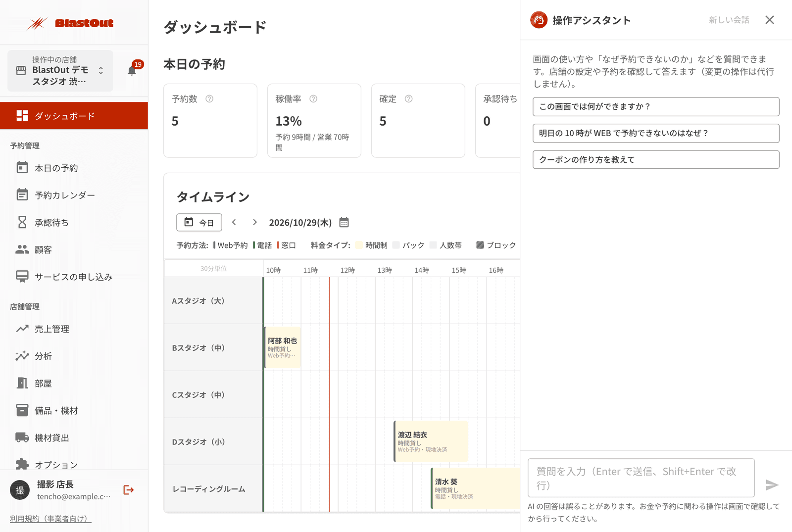This screenshot has height=532, width=792.
Task: Click the 14時 column header
Action: 422,270
